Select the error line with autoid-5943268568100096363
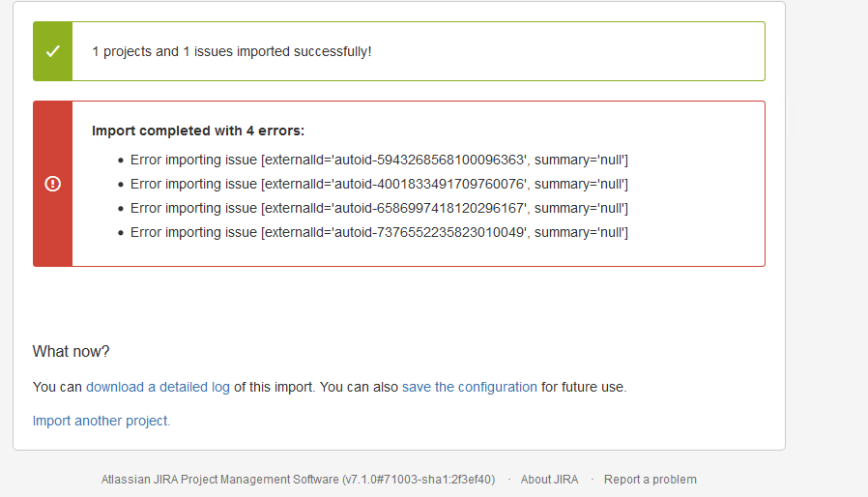 (x=379, y=160)
